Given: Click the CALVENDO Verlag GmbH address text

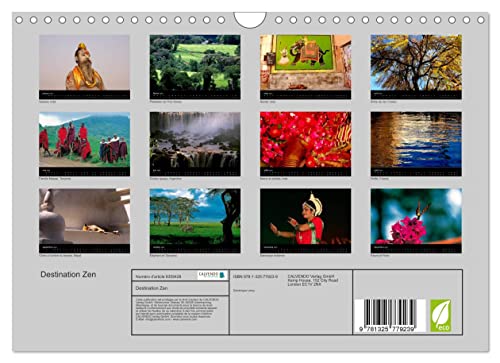Looking at the screenshot, I should click(313, 280).
